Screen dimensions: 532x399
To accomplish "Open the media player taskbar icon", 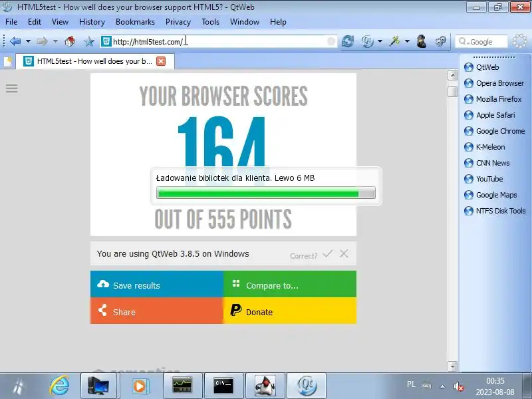I will tap(140, 386).
